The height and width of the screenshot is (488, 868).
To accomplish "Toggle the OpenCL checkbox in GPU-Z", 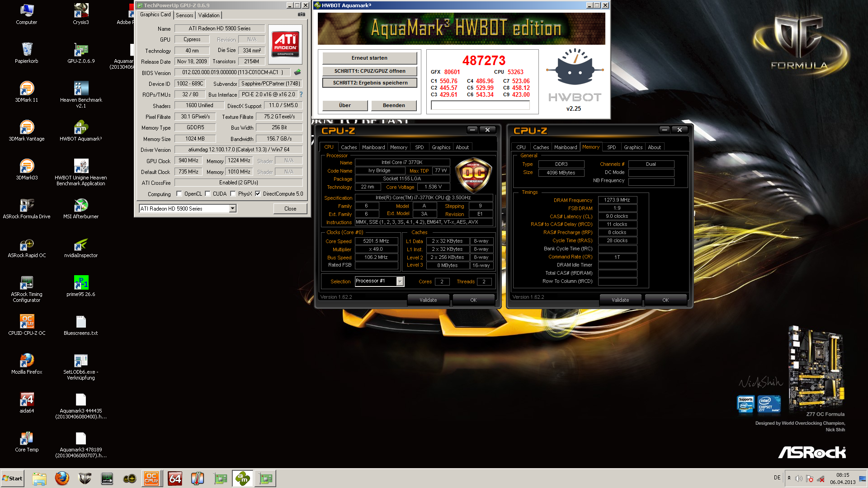I will (179, 194).
